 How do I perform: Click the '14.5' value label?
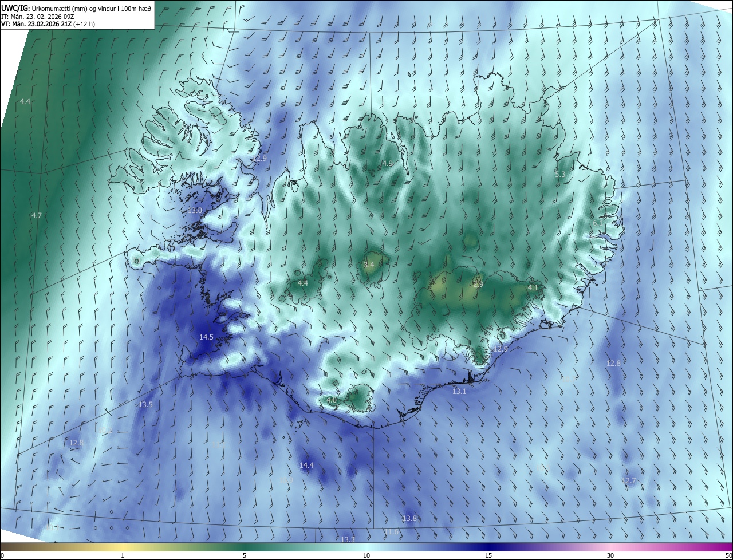point(206,337)
